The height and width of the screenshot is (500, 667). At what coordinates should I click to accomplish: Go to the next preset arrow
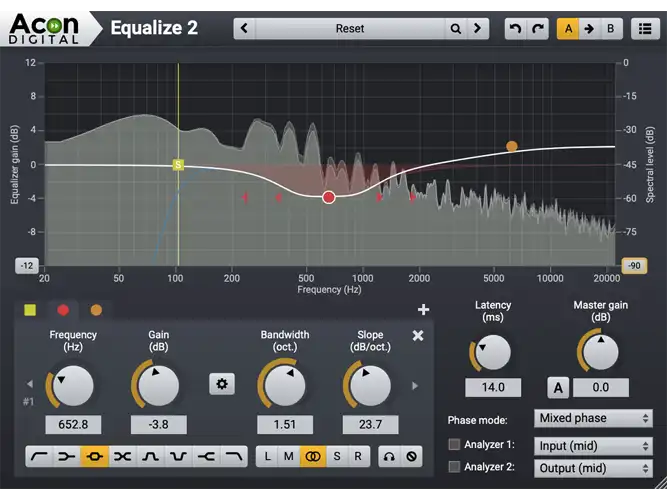(x=477, y=29)
